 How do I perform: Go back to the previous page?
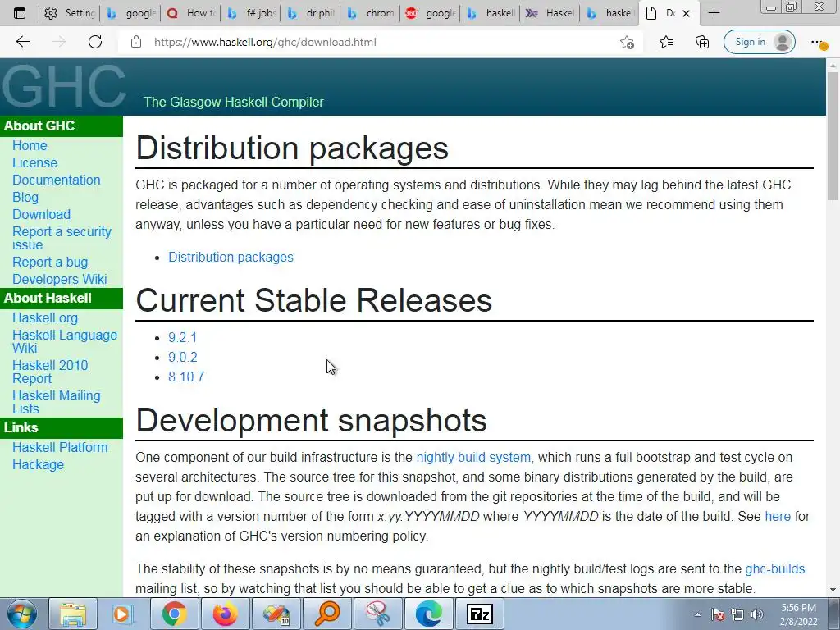click(x=22, y=42)
